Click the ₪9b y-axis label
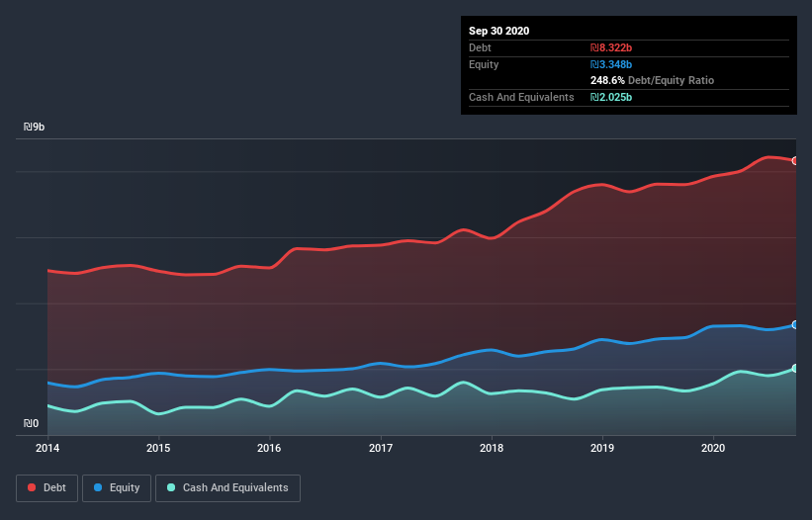Screen dimensions: 812x520 pyautogui.click(x=35, y=128)
